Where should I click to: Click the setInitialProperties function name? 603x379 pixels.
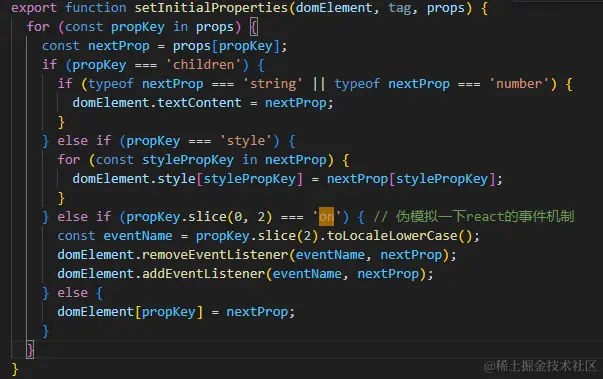tap(211, 8)
